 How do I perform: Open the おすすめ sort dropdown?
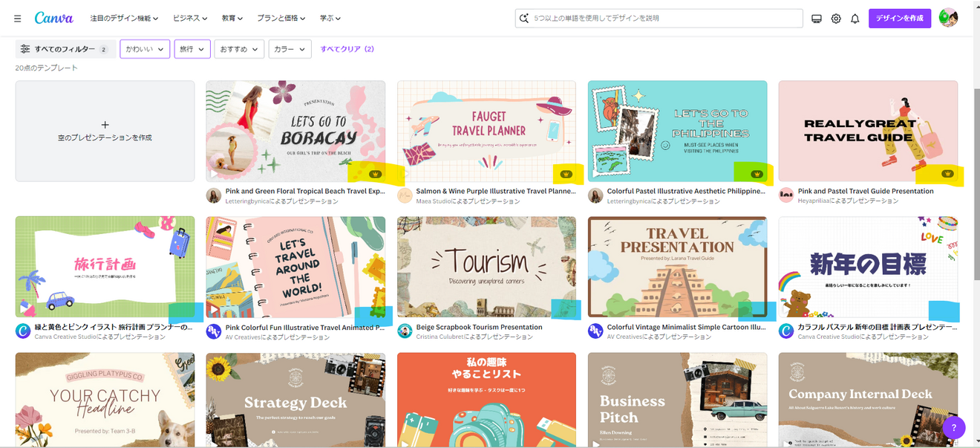click(x=239, y=48)
